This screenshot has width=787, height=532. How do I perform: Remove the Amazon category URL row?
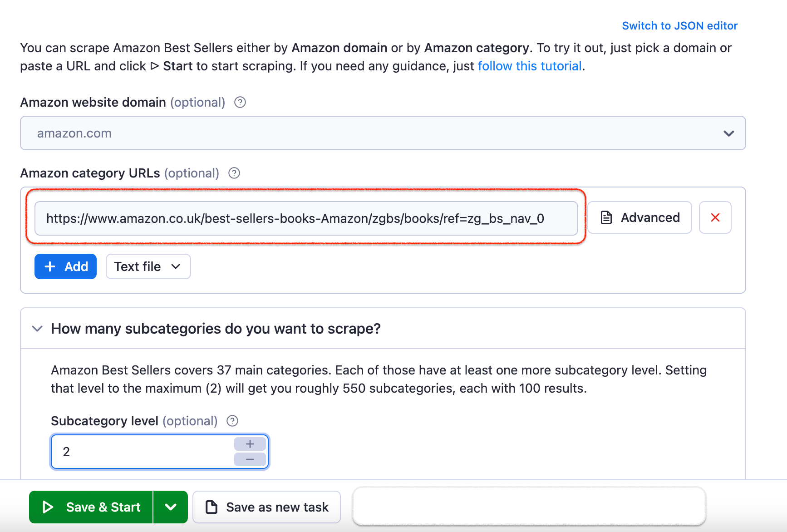click(715, 217)
